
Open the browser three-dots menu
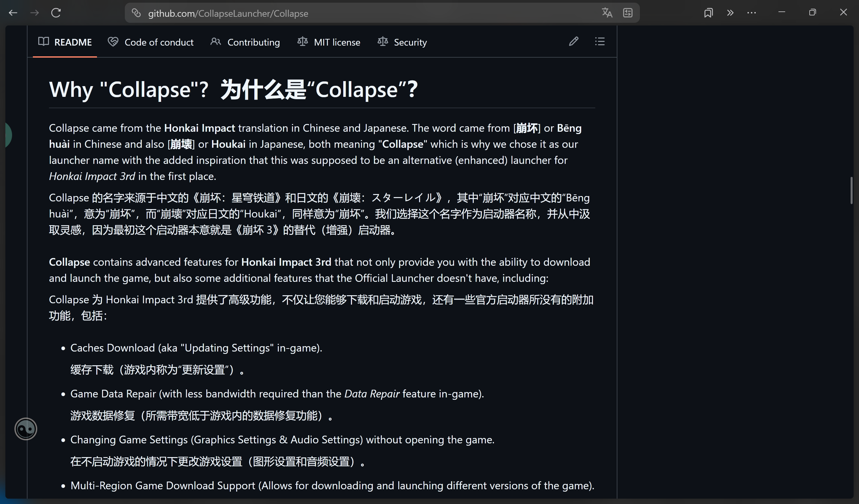pos(751,13)
